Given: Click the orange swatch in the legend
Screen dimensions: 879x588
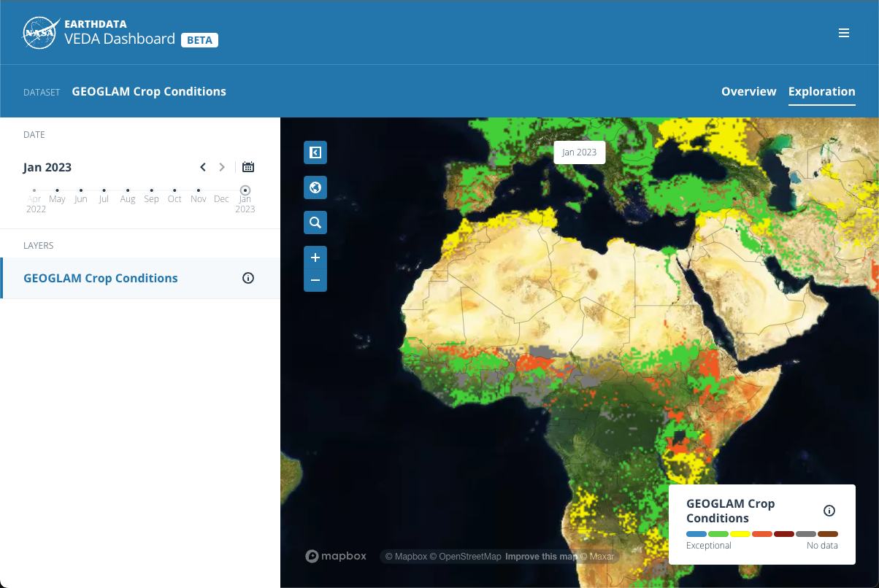Looking at the screenshot, I should click(x=761, y=533).
